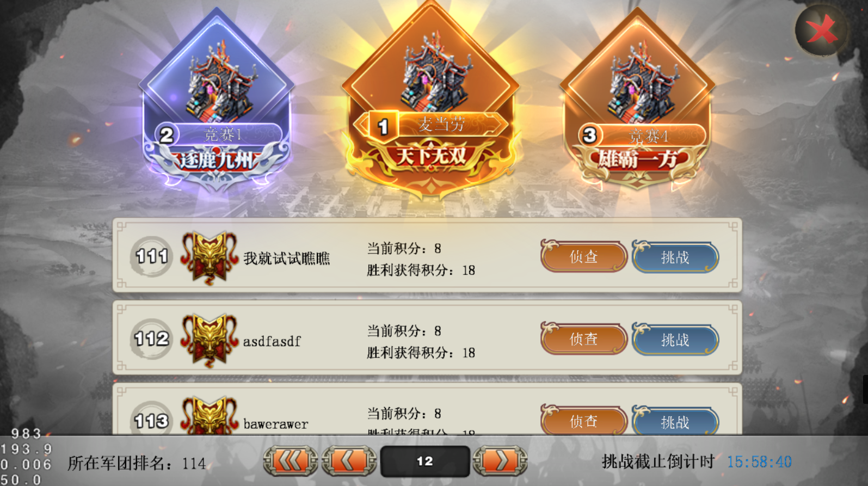Scout rank 111 with 侦查 button
The height and width of the screenshot is (486, 868).
tap(584, 256)
